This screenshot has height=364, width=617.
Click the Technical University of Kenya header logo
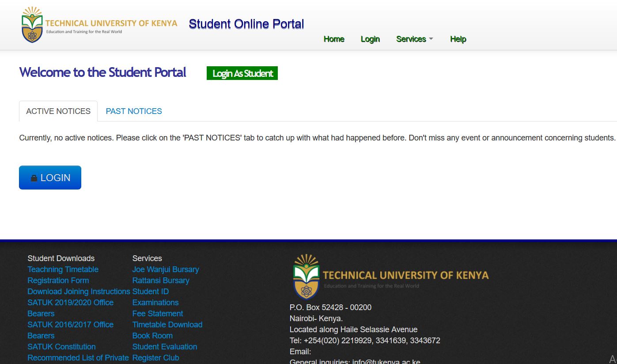(99, 25)
